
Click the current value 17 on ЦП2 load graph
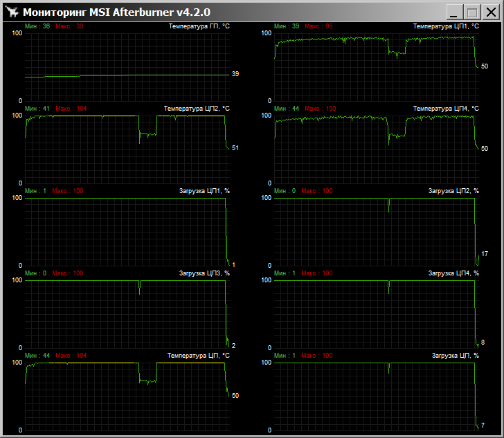point(485,254)
